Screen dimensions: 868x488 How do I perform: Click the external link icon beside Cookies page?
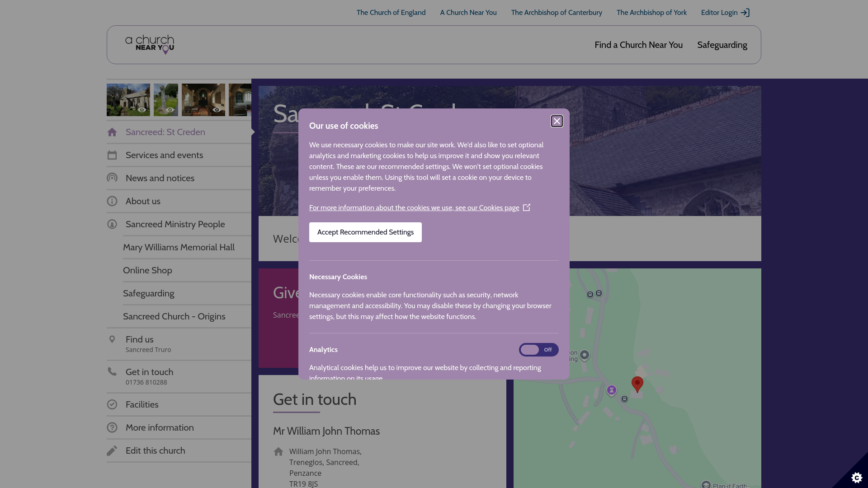526,207
